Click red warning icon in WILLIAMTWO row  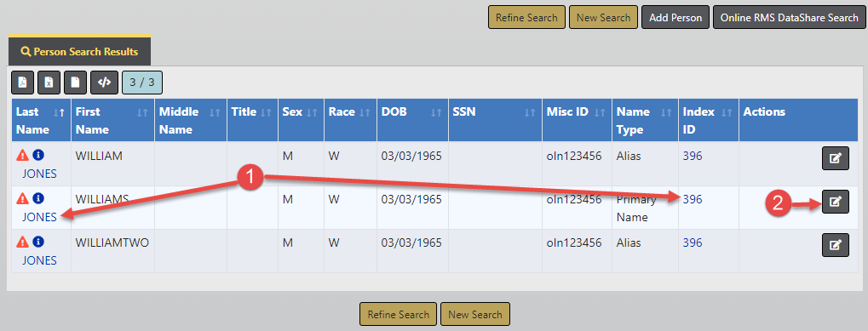22,242
